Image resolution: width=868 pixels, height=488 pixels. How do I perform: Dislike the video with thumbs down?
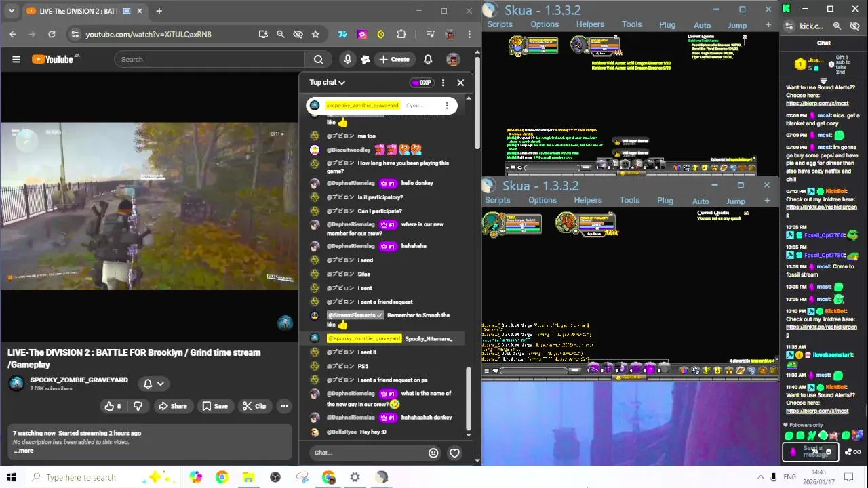(x=138, y=406)
